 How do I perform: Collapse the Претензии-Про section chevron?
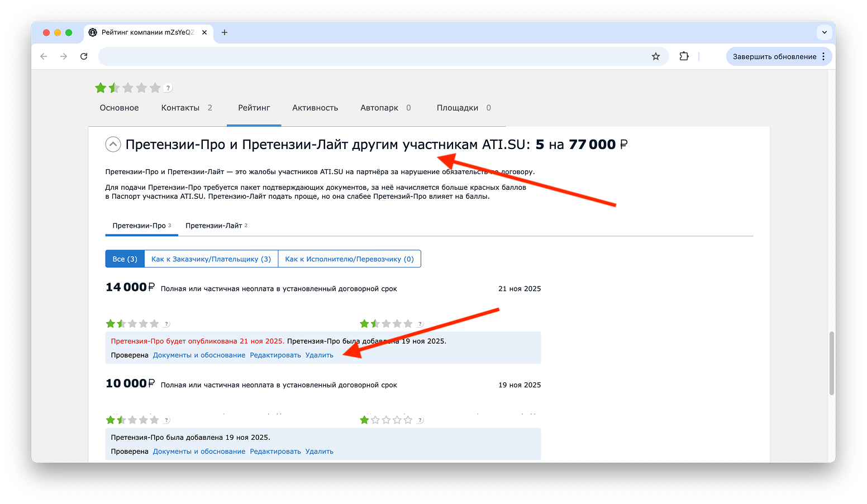click(x=113, y=145)
